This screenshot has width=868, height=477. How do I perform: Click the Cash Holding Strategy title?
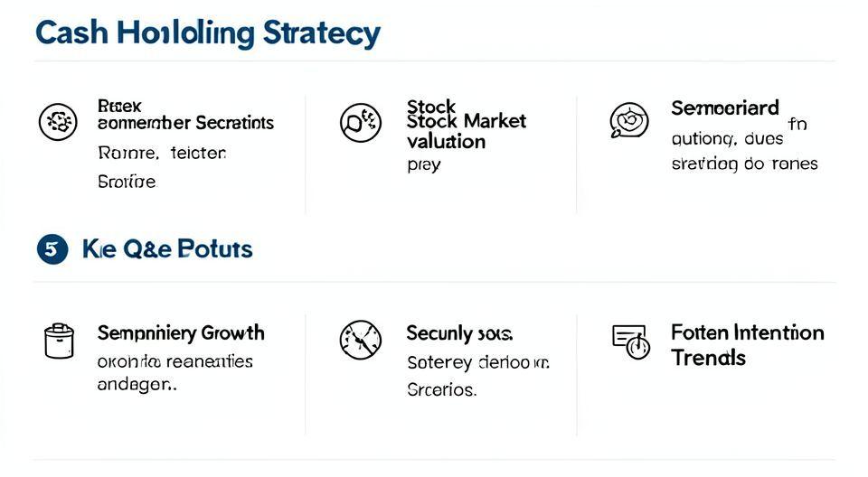point(208,33)
